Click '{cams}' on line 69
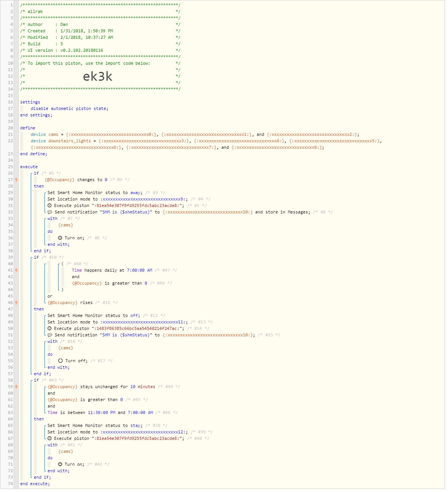Viewport: 448px width, 492px height. pyautogui.click(x=66, y=451)
